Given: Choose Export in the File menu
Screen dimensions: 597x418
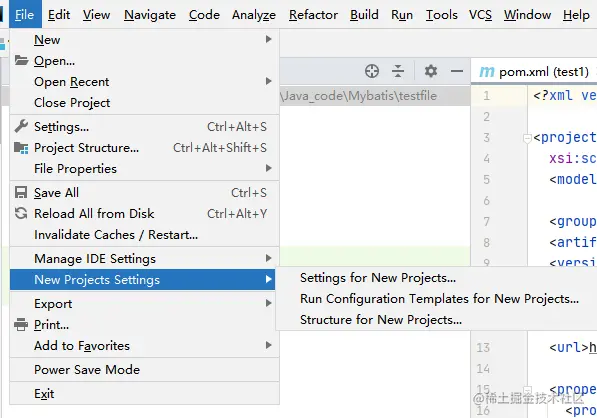Looking at the screenshot, I should (144, 303).
